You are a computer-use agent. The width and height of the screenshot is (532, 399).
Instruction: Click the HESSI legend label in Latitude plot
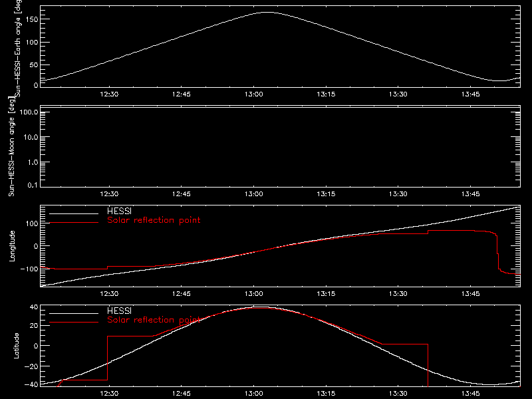pos(119,311)
